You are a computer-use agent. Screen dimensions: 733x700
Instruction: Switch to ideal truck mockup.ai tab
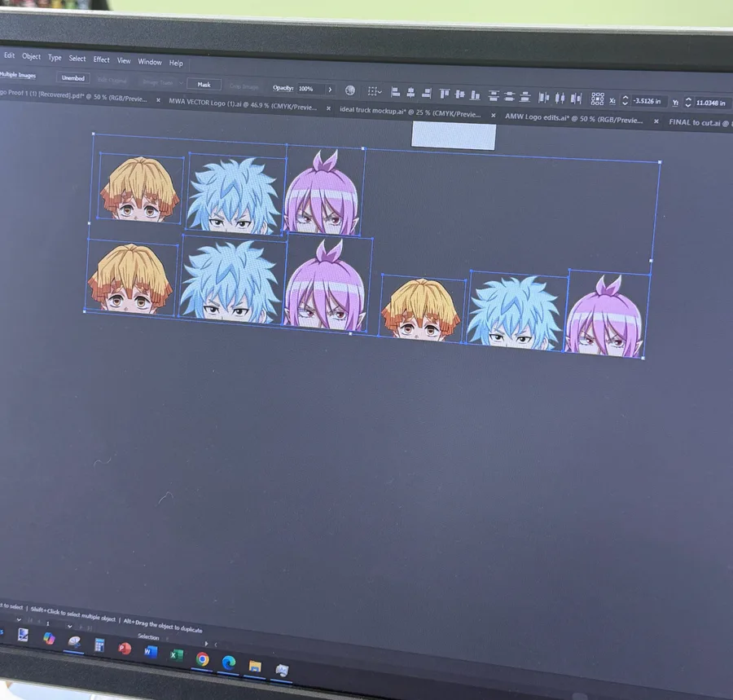click(410, 112)
